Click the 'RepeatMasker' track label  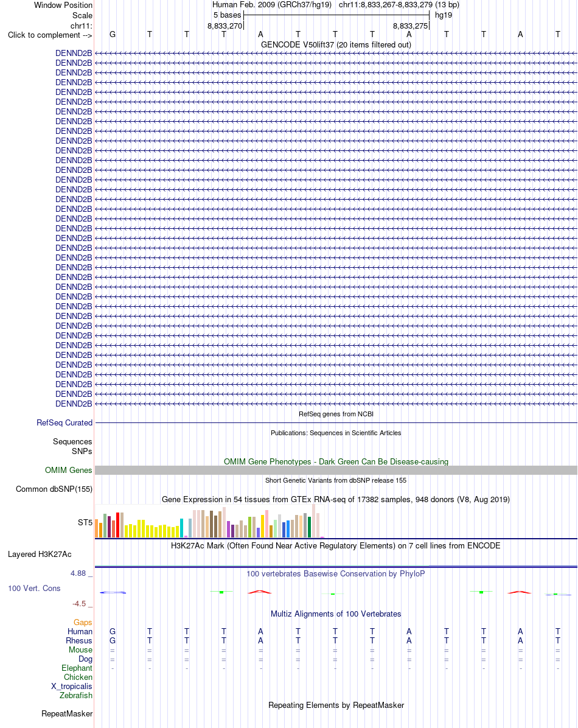[x=67, y=714]
